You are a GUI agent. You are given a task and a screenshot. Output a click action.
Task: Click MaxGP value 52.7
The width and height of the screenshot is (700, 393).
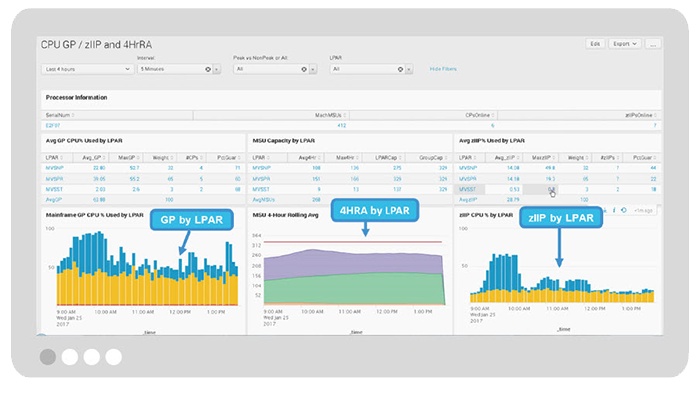click(134, 168)
